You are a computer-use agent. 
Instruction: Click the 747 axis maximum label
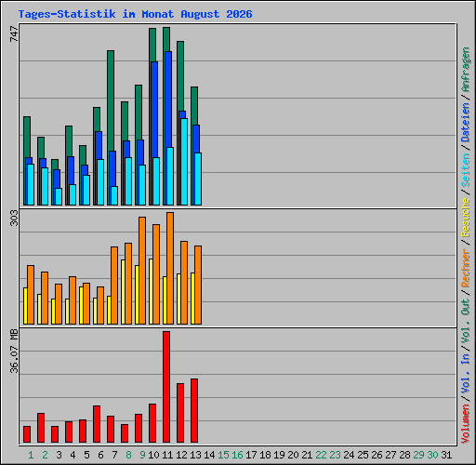click(x=14, y=33)
